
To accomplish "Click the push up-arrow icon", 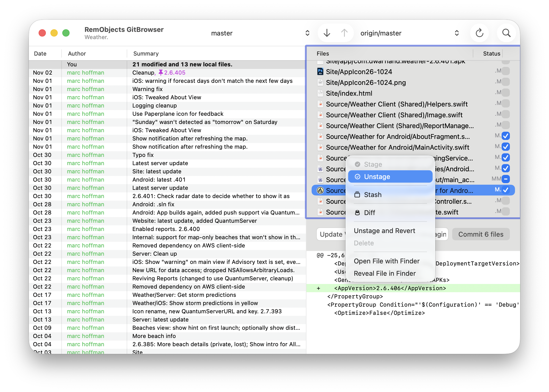I will pos(344,33).
